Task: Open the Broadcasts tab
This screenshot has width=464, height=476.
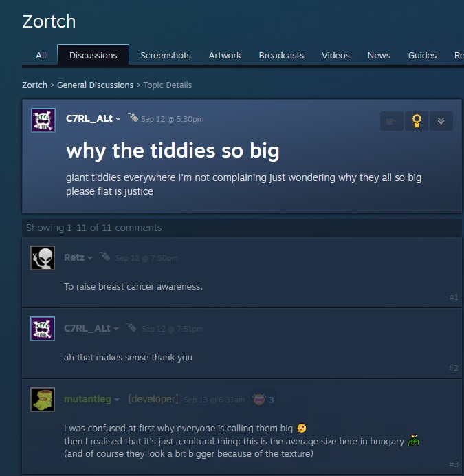Action: click(281, 55)
